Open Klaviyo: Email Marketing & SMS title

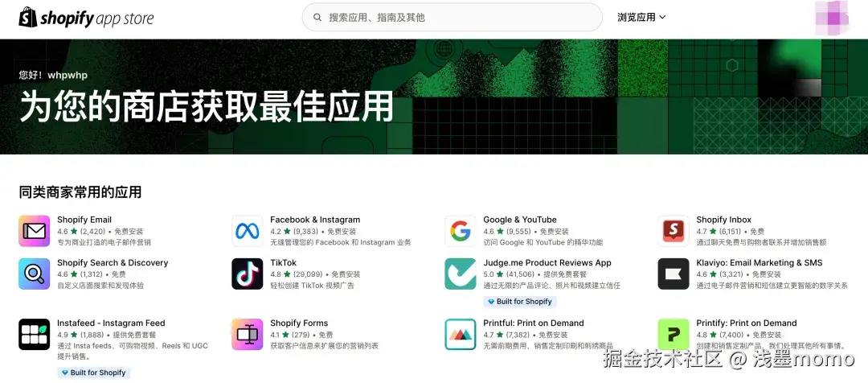(759, 263)
